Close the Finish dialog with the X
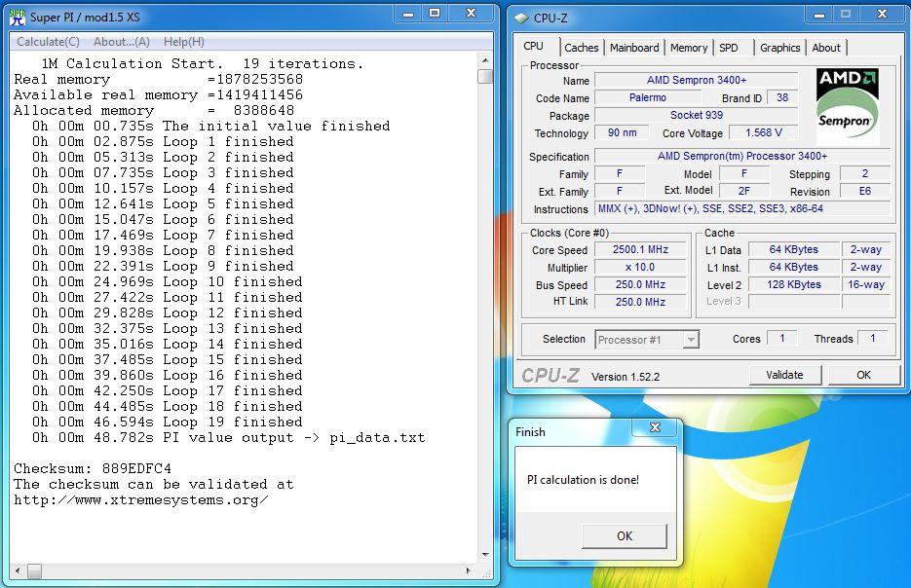This screenshot has height=588, width=911. coord(655,427)
